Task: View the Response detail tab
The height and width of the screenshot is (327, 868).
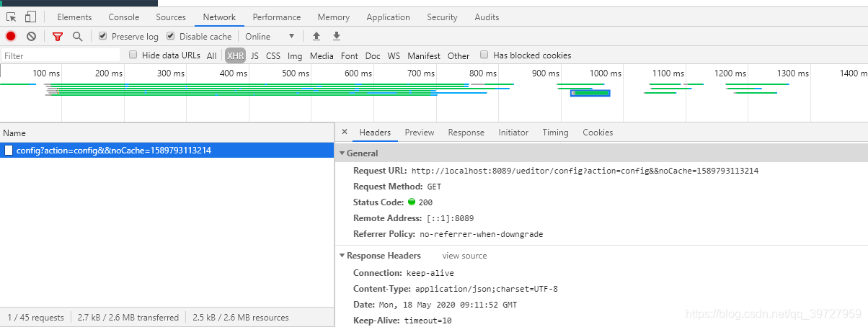Action: tap(466, 133)
